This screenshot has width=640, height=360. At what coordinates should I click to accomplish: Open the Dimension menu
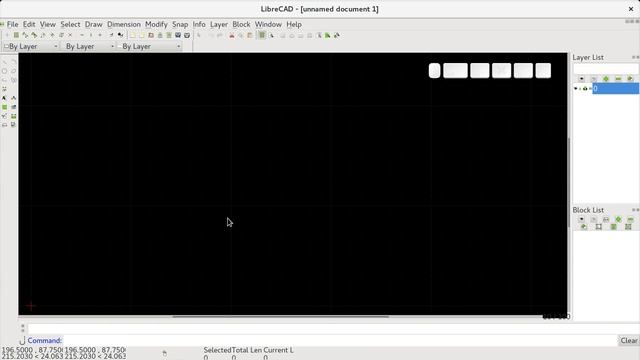(124, 24)
